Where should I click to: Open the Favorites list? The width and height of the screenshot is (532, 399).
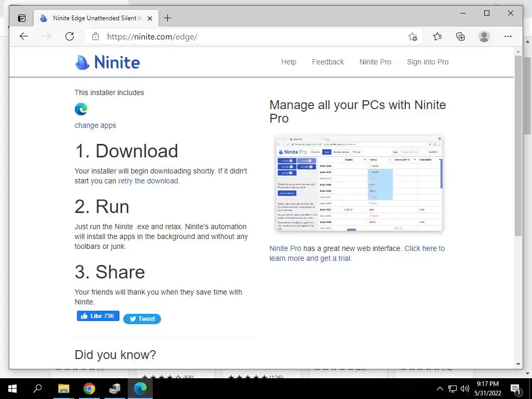437,36
